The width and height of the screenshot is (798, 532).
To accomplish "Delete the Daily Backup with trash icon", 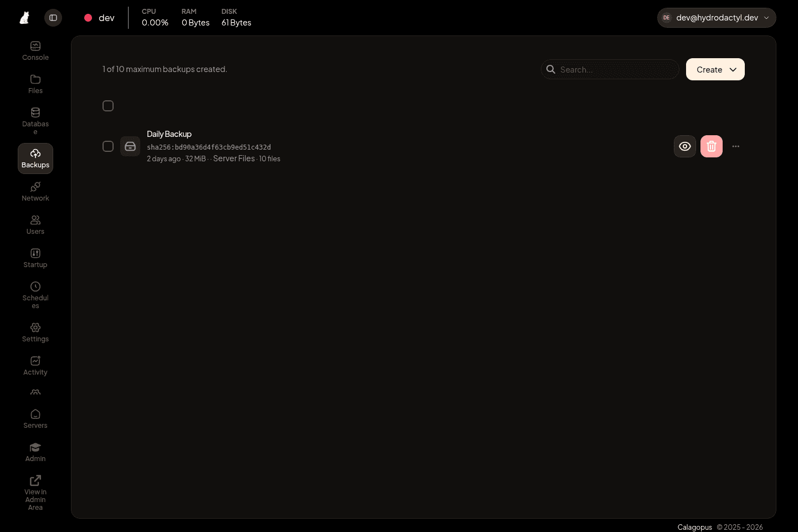I will coord(712,146).
